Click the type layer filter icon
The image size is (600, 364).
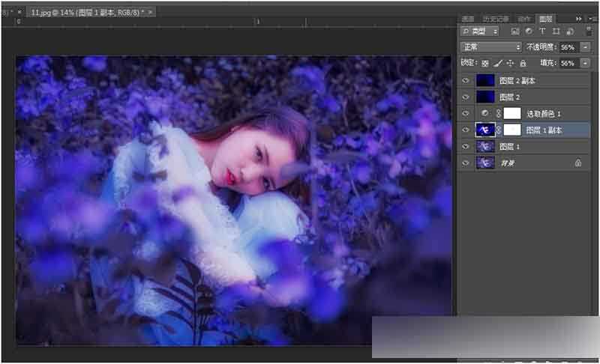pyautogui.click(x=542, y=31)
